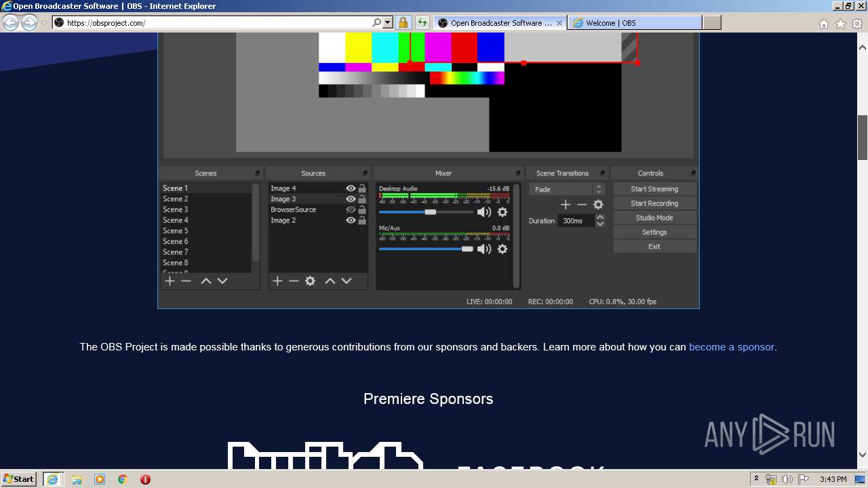Decrease Duration with down stepper arrow

pos(600,224)
